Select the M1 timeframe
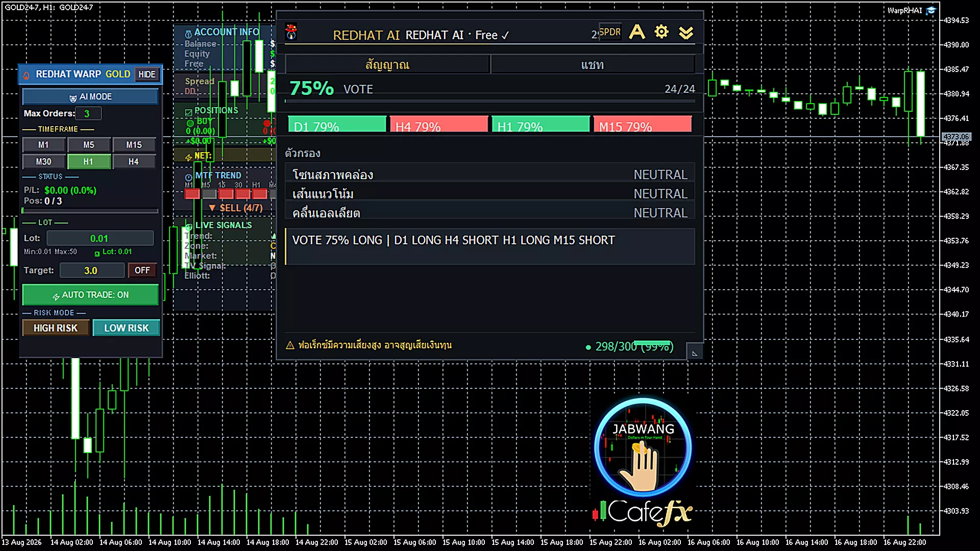The width and height of the screenshot is (980, 551). (x=44, y=145)
